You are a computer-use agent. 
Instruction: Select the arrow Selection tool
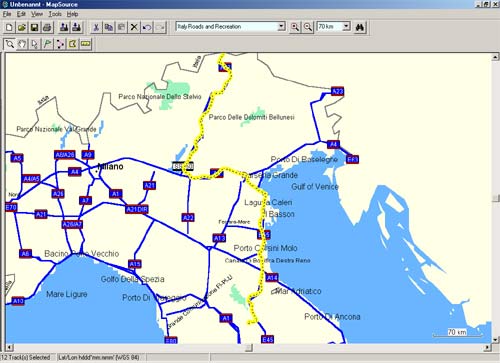click(x=35, y=44)
